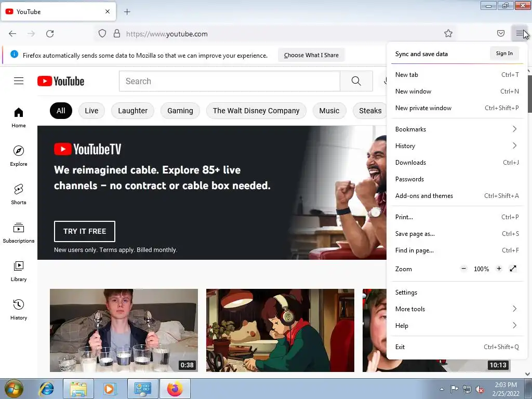Reset zoom by clicking 100%

pyautogui.click(x=481, y=269)
